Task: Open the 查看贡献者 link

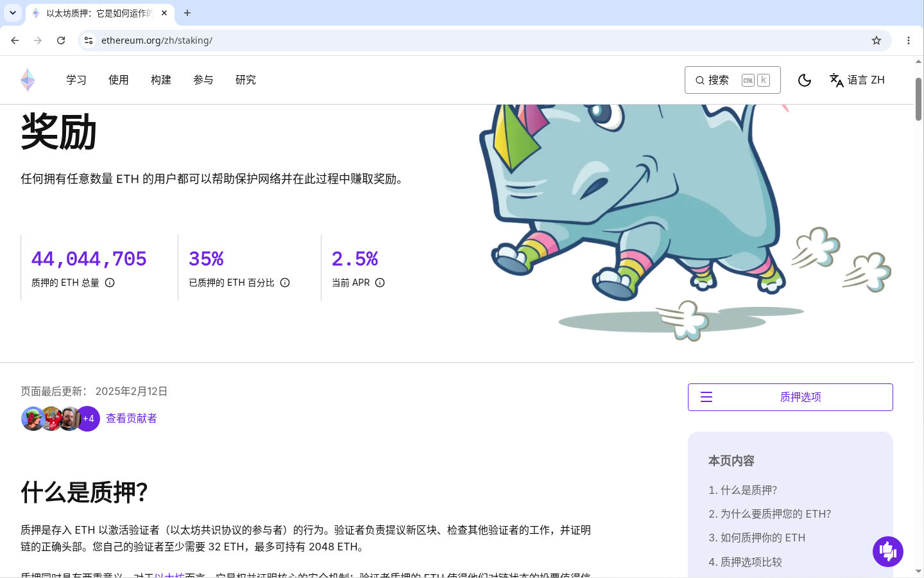Action: [x=132, y=418]
